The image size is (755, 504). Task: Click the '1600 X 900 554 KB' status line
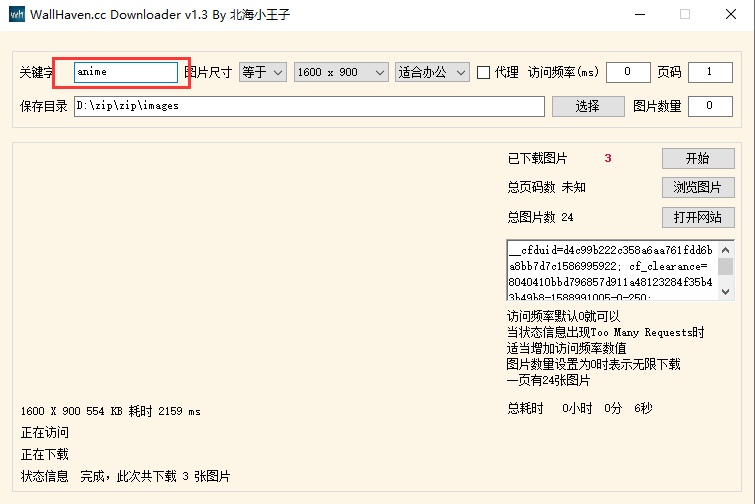click(x=111, y=411)
